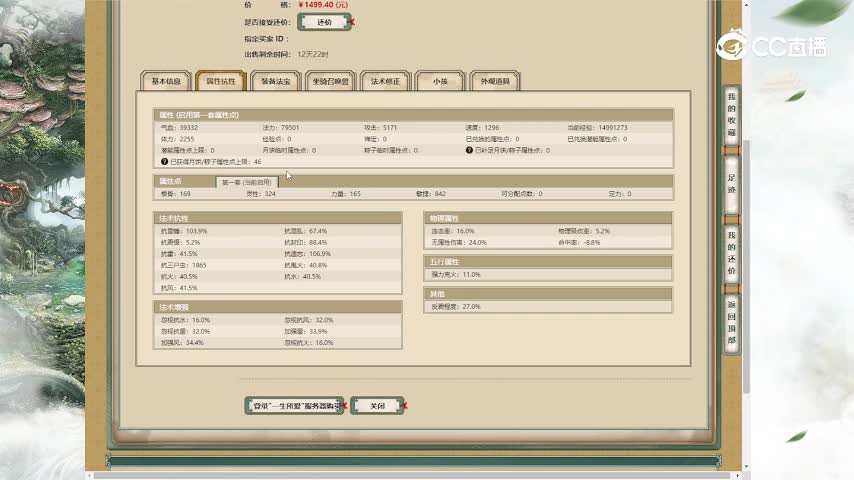
Task: Open the 基本信息 tab
Action: pos(166,82)
